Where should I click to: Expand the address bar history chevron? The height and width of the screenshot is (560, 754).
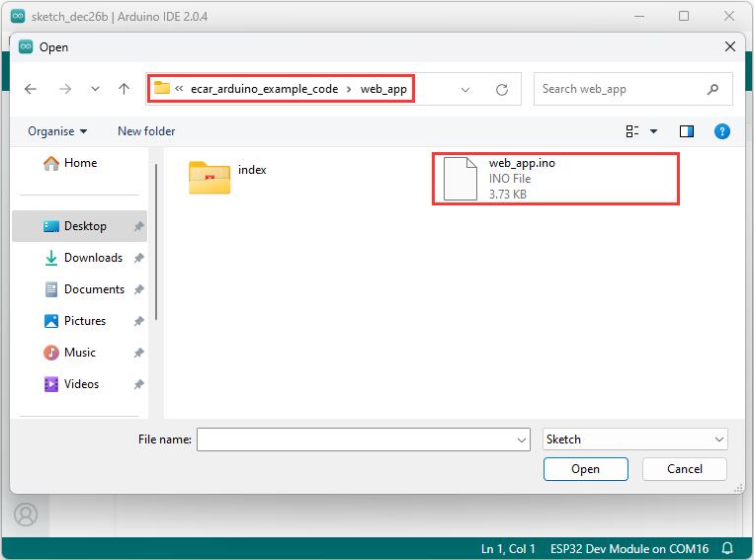pos(465,90)
